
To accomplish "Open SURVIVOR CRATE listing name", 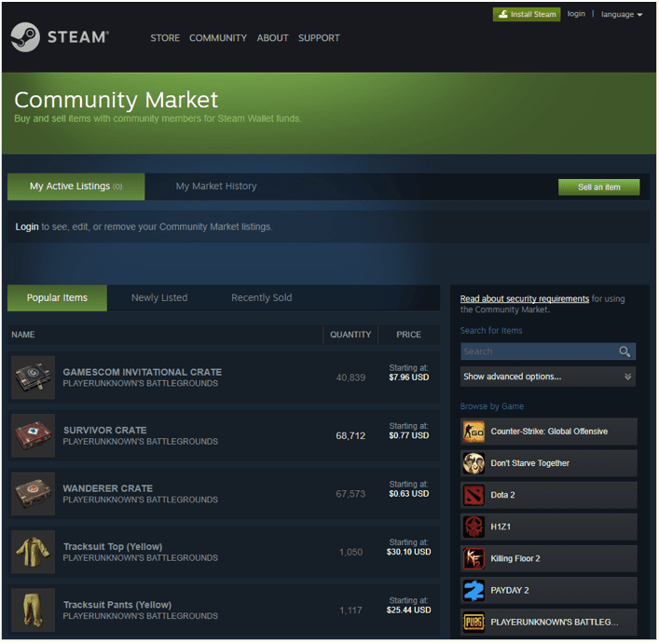I will pyautogui.click(x=105, y=431).
